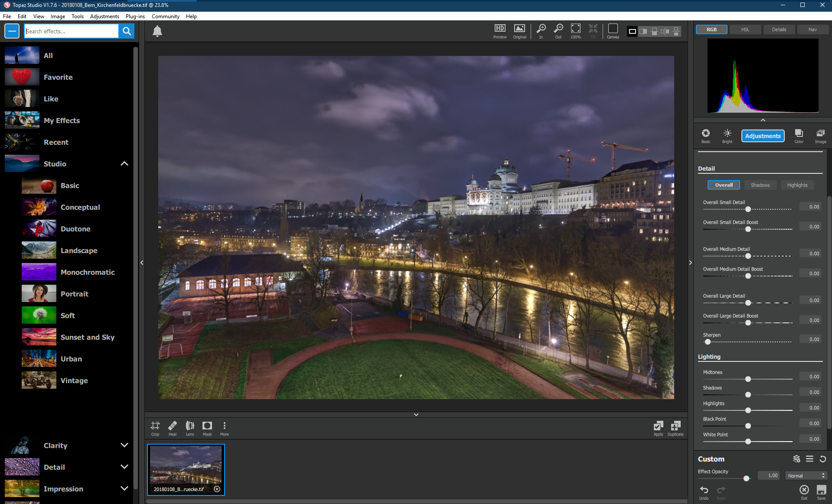Image resolution: width=832 pixels, height=504 pixels.
Task: Toggle HD Preview mode
Action: (500, 31)
